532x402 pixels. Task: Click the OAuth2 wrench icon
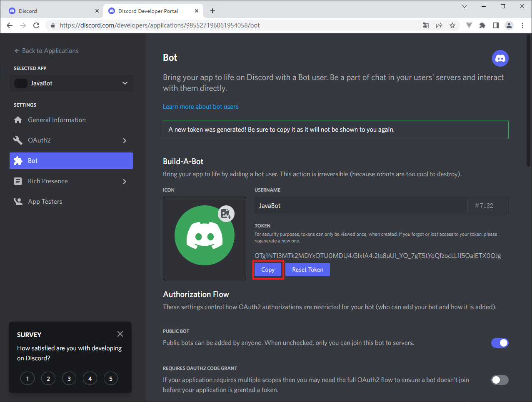coord(18,140)
